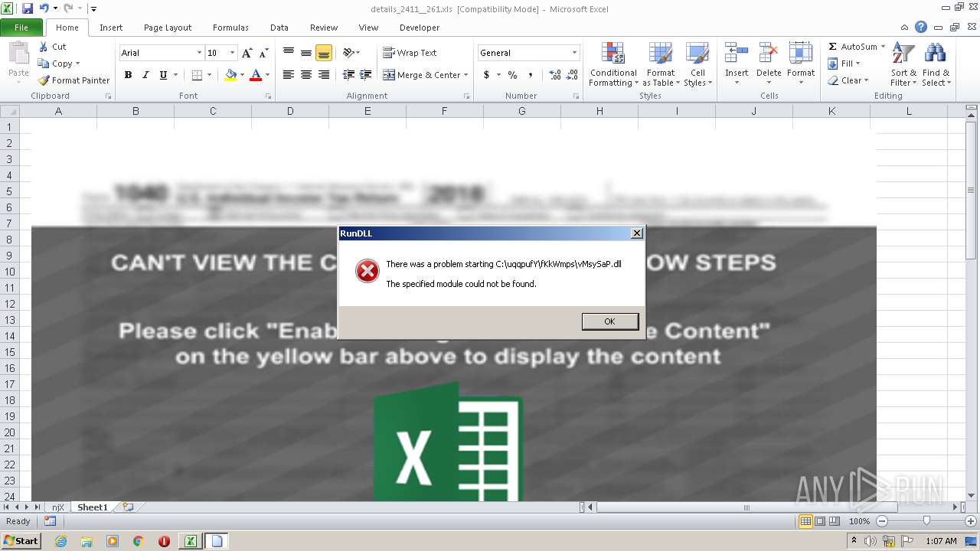
Task: Click Wrap Text button
Action: point(410,53)
